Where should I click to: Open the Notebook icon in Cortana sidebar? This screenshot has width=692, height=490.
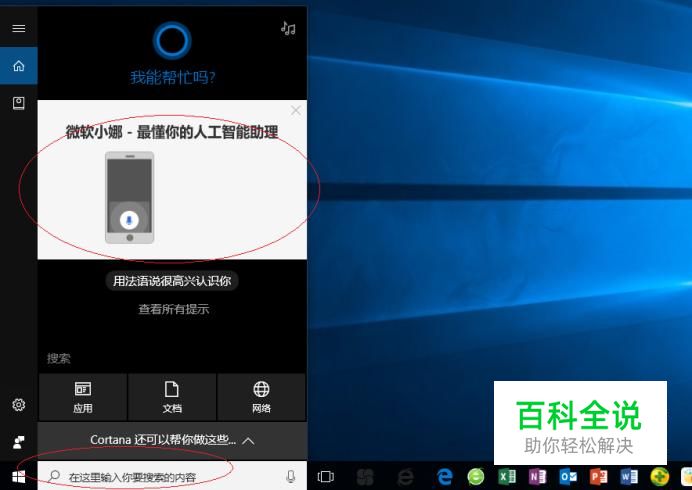point(19,103)
